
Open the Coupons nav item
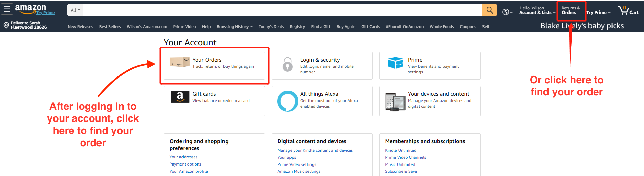[468, 27]
